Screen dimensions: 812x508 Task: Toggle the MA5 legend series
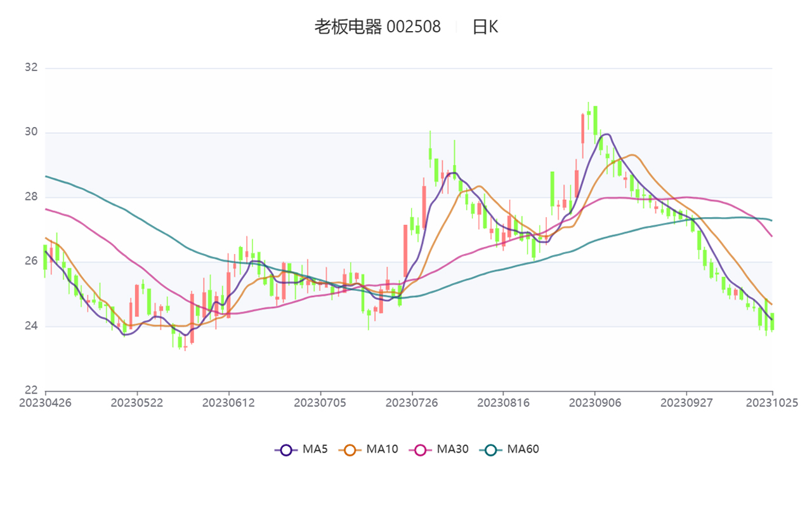301,449
